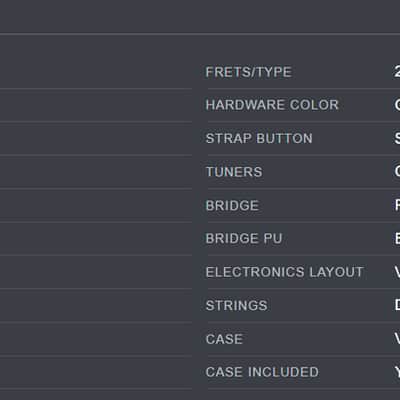This screenshot has width=400, height=400.
Task: Select the STRINGS spec label
Action: pyautogui.click(x=236, y=305)
